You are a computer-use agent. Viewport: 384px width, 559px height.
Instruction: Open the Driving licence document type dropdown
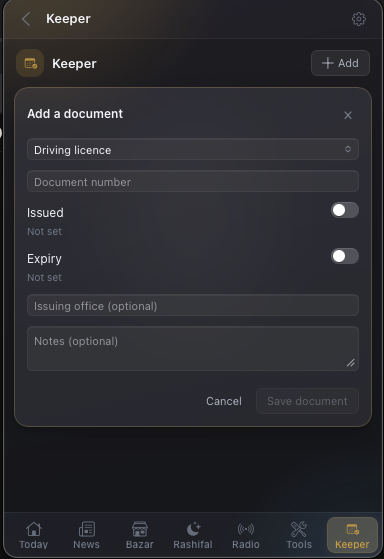pos(193,150)
